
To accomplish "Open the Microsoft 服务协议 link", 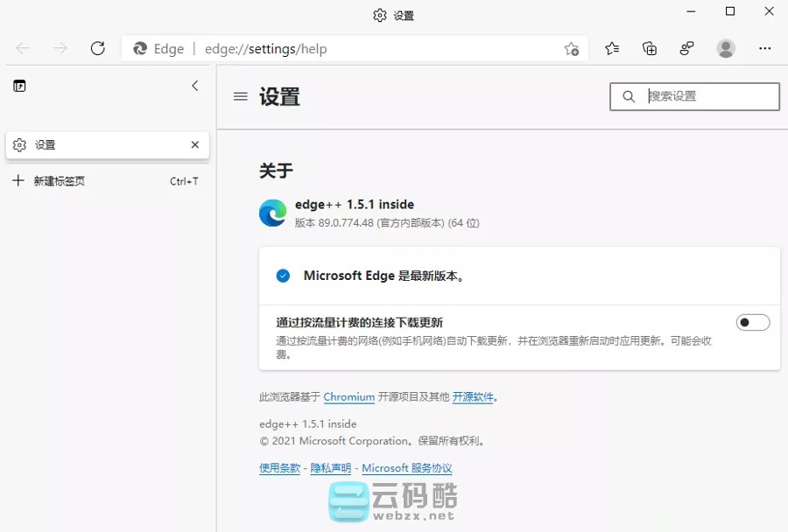I will pos(406,467).
